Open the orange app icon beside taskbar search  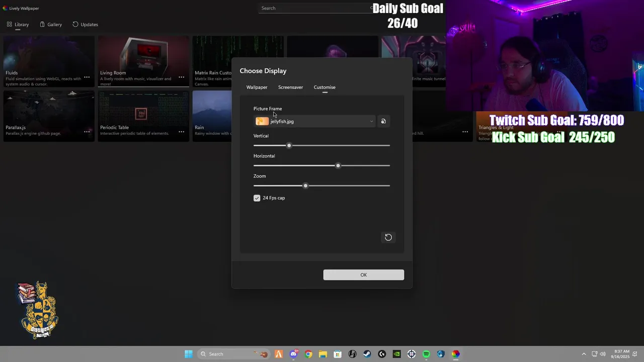coord(279,354)
